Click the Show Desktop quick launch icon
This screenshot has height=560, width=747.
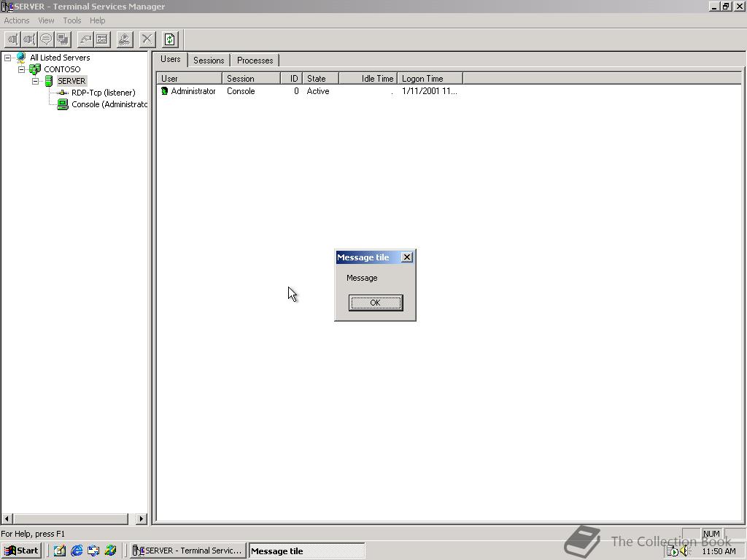pos(60,551)
